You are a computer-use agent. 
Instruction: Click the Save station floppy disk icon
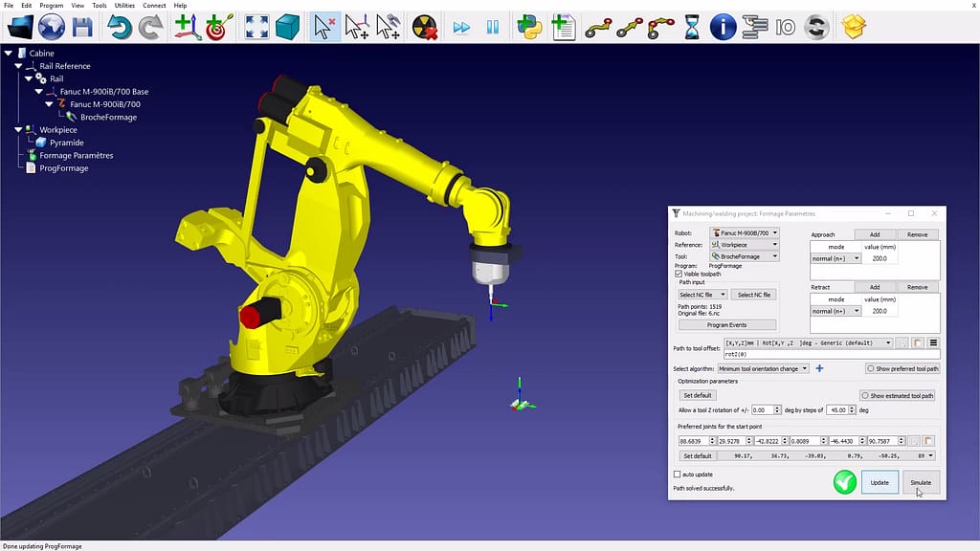click(x=82, y=27)
